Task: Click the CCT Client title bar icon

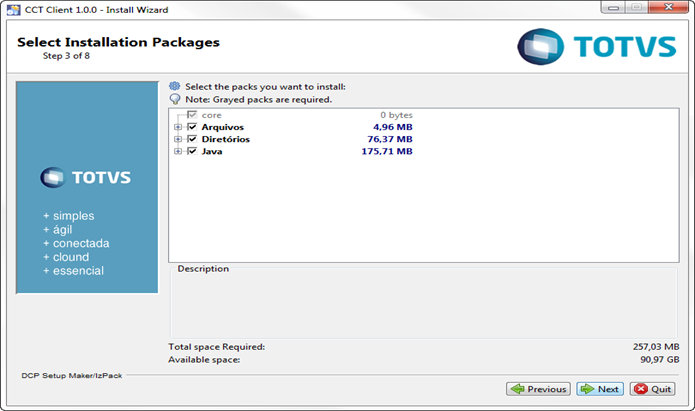Action: coord(13,9)
